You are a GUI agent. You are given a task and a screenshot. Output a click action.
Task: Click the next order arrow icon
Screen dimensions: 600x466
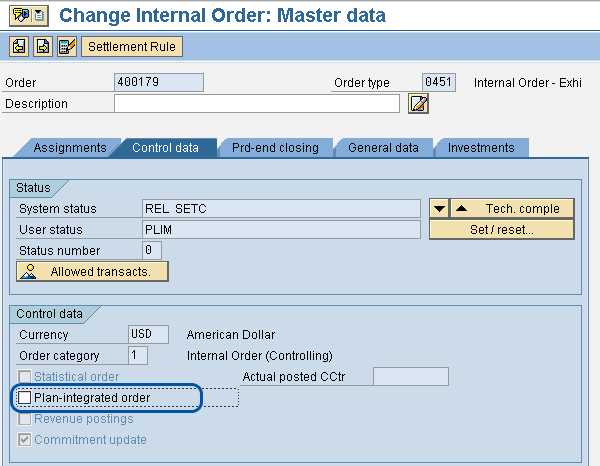pos(43,47)
